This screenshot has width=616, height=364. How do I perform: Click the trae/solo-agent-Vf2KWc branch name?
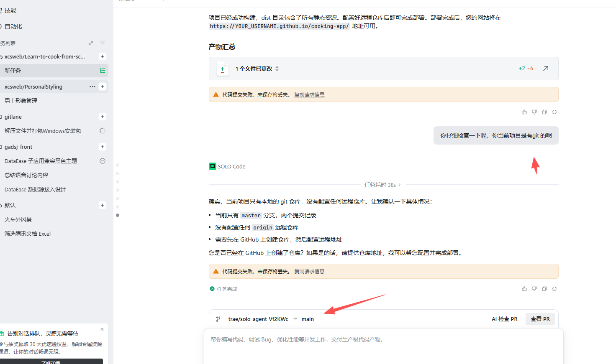point(258,319)
